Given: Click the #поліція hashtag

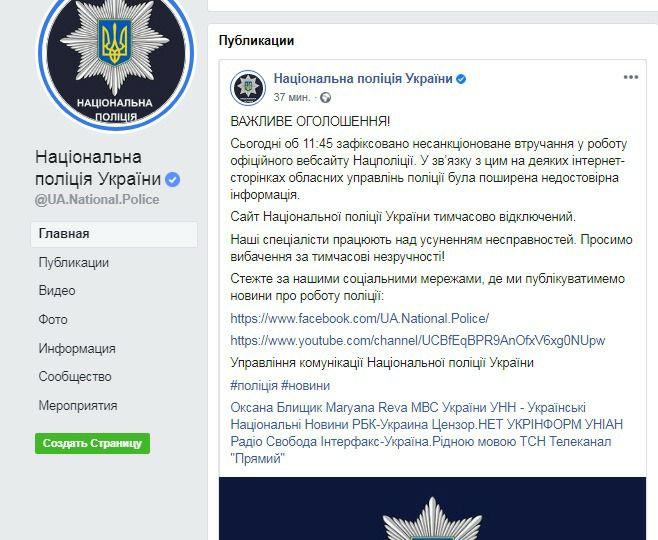Looking at the screenshot, I should coord(254,386).
